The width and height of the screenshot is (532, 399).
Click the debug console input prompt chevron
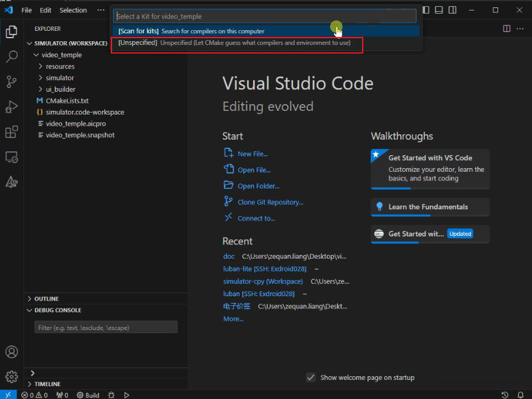coord(33,373)
